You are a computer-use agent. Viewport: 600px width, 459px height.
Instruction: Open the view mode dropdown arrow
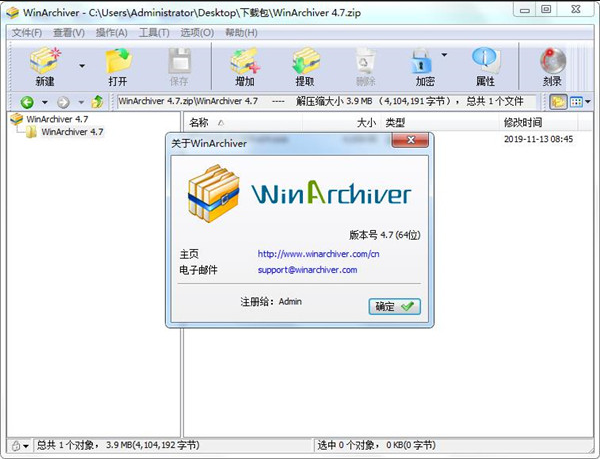click(588, 102)
